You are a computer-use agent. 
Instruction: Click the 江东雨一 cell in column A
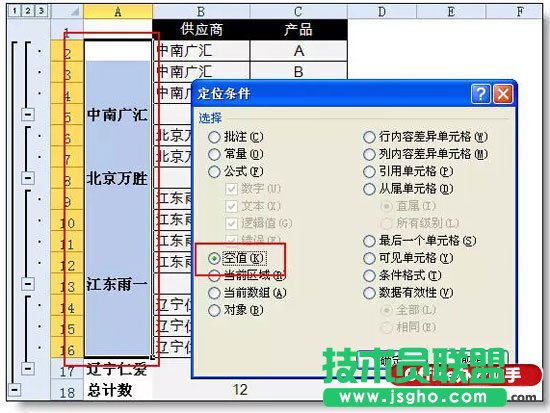[118, 284]
